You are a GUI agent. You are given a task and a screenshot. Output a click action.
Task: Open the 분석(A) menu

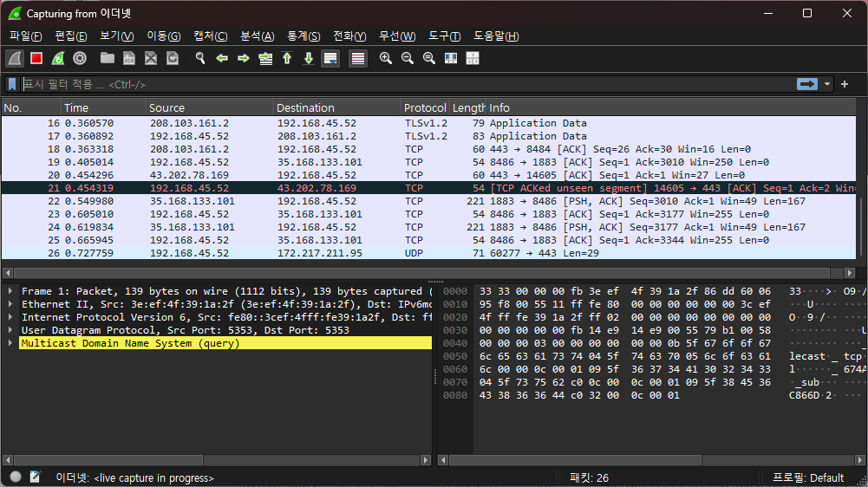(x=258, y=36)
